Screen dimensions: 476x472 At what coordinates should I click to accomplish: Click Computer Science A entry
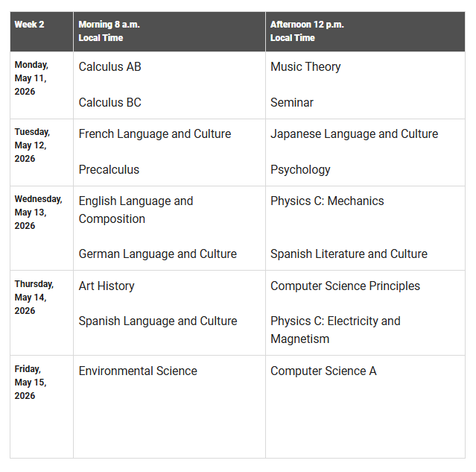point(323,371)
